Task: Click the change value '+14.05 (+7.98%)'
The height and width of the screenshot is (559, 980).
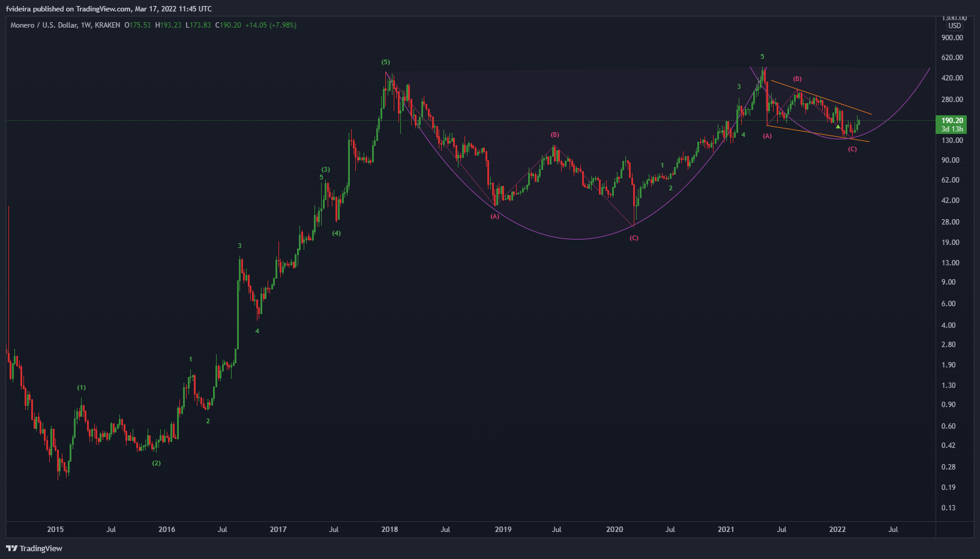Action: coord(271,25)
